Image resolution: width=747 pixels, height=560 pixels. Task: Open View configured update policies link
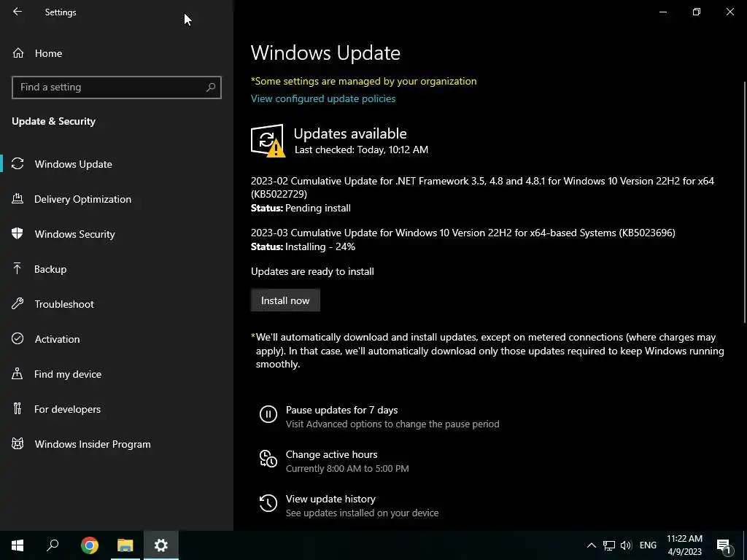323,98
